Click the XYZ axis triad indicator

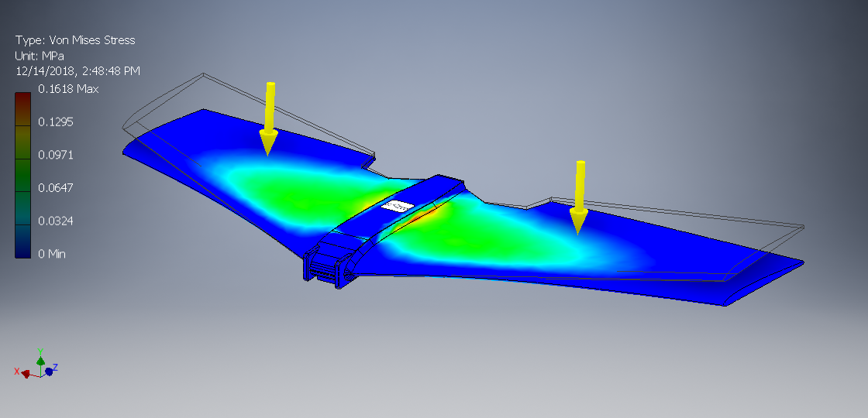36,365
